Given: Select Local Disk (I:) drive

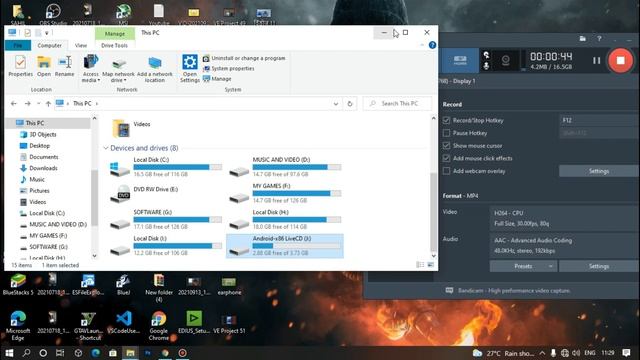Looking at the screenshot, I should (x=165, y=246).
